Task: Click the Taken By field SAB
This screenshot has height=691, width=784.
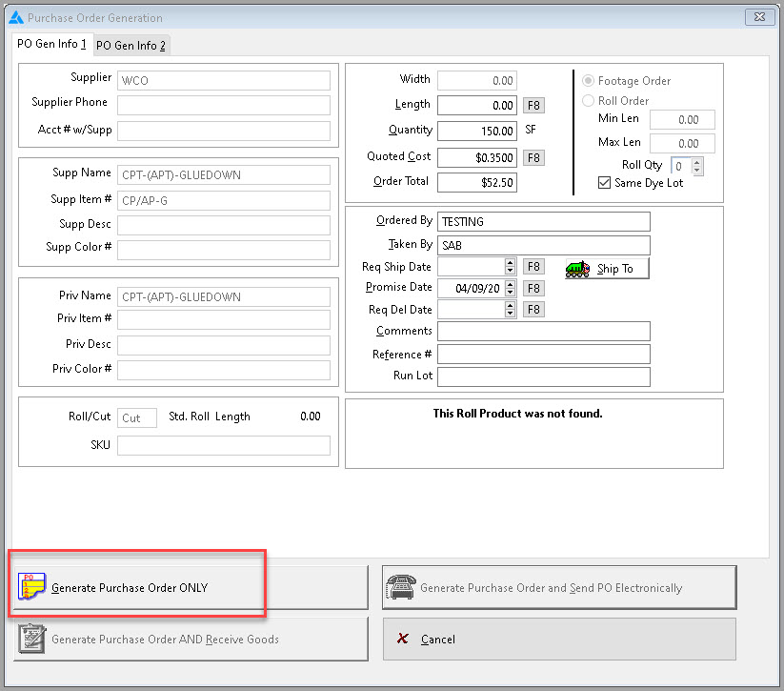Action: pos(544,246)
